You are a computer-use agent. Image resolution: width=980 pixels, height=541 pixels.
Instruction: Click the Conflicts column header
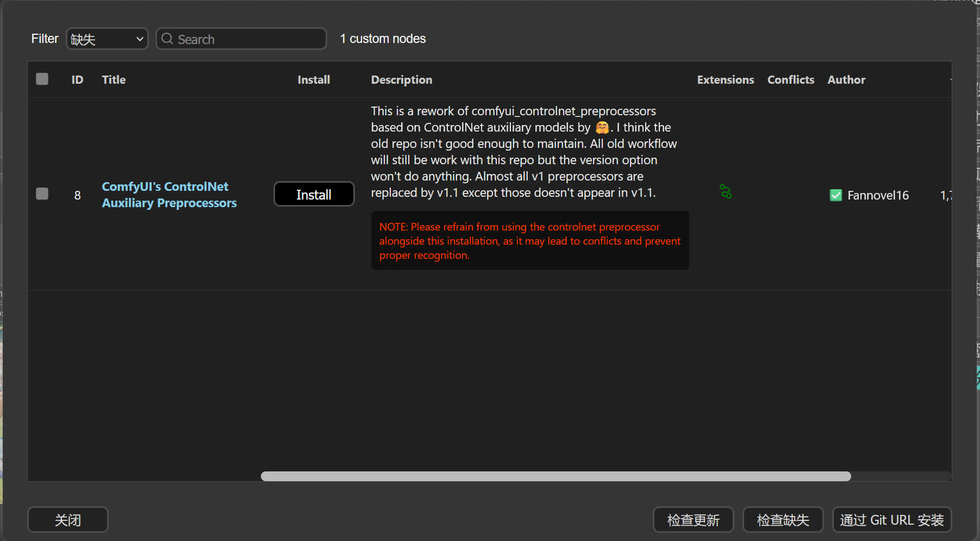[x=790, y=80]
